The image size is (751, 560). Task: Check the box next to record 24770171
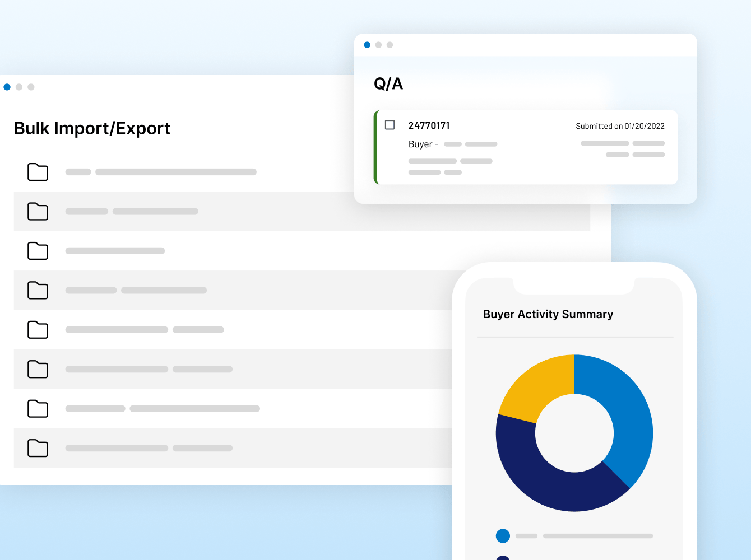pos(390,125)
